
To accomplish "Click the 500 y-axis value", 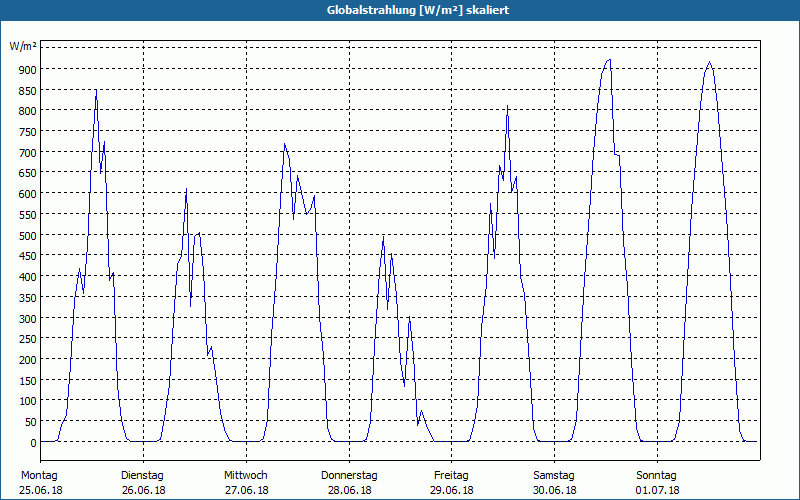I will click(28, 235).
